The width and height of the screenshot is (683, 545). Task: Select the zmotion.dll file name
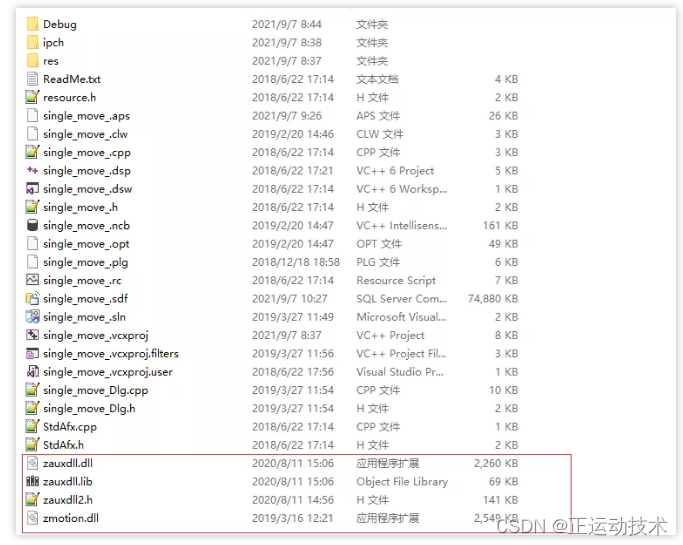tap(71, 518)
